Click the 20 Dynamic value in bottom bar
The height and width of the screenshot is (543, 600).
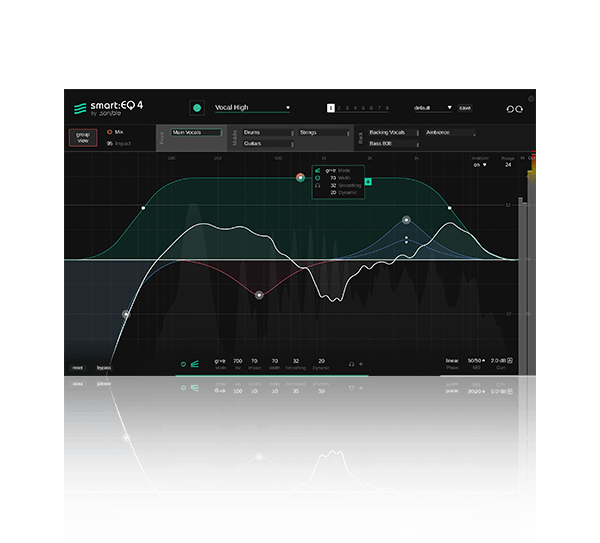coord(321,361)
